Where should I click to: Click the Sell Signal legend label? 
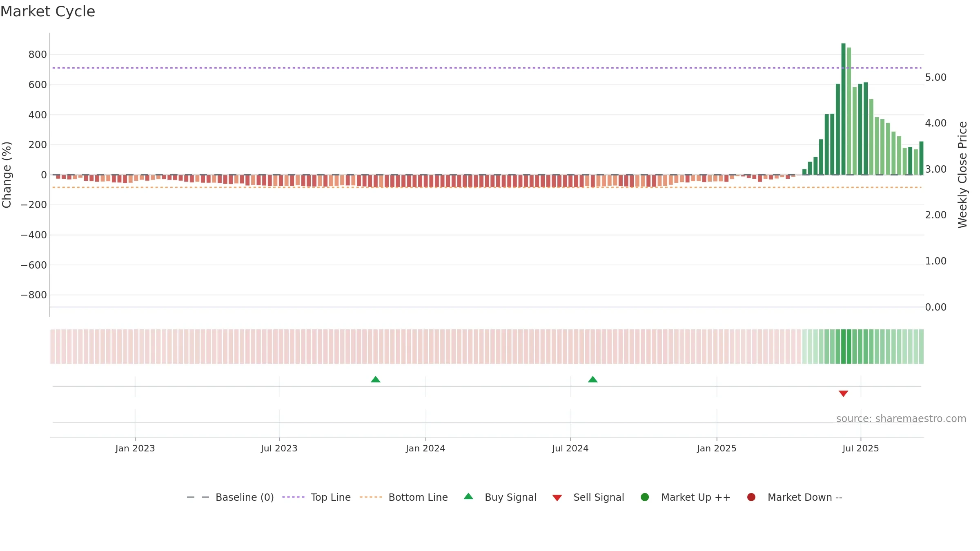click(599, 497)
